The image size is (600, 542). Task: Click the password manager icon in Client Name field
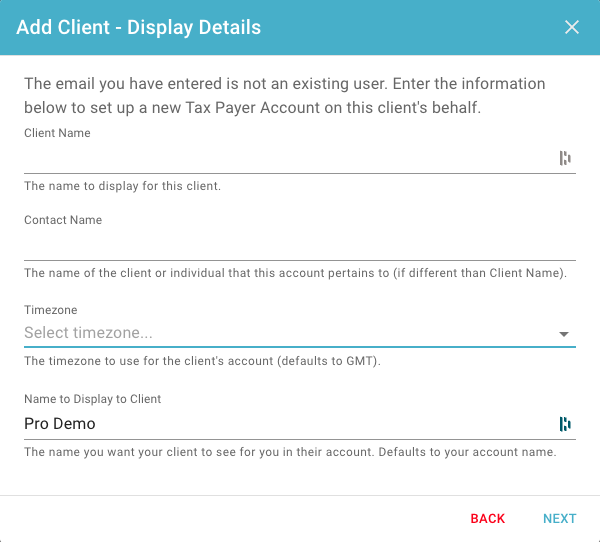click(x=565, y=158)
